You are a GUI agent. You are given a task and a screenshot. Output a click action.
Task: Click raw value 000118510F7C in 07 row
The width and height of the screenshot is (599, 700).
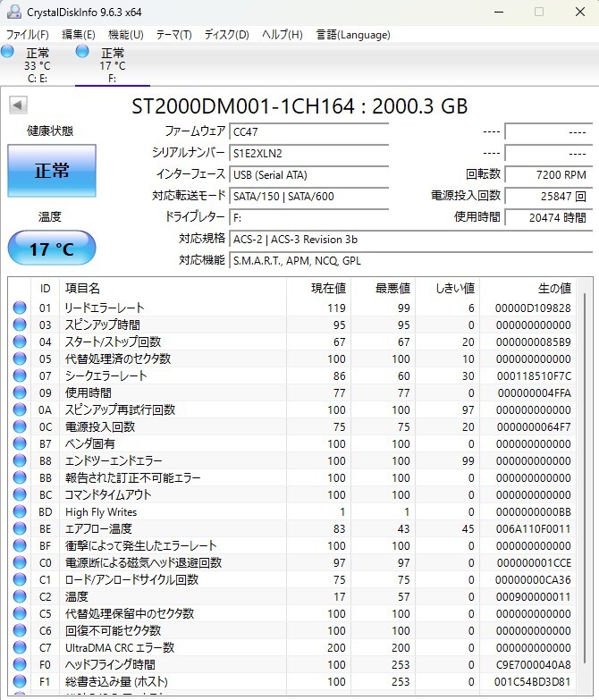(534, 375)
